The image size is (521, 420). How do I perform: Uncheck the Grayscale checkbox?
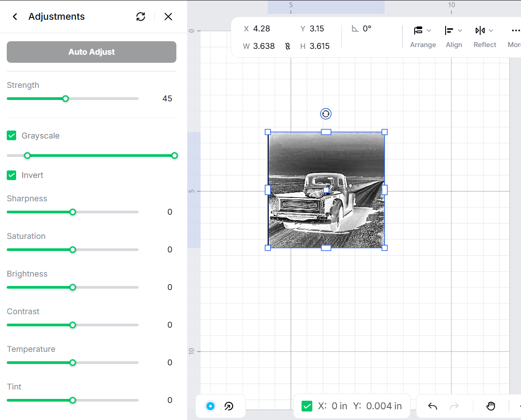click(12, 135)
